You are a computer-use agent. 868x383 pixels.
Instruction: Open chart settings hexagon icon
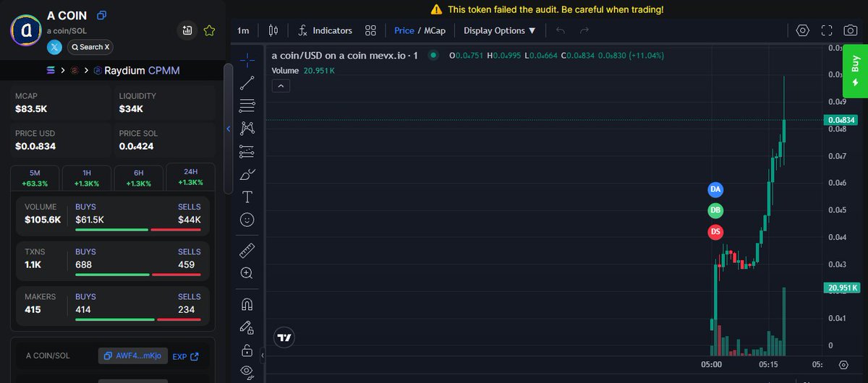tap(802, 30)
